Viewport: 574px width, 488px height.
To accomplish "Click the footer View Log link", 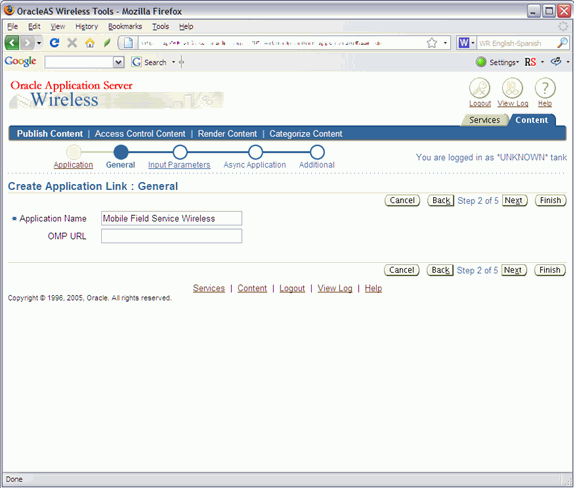I will pos(335,288).
